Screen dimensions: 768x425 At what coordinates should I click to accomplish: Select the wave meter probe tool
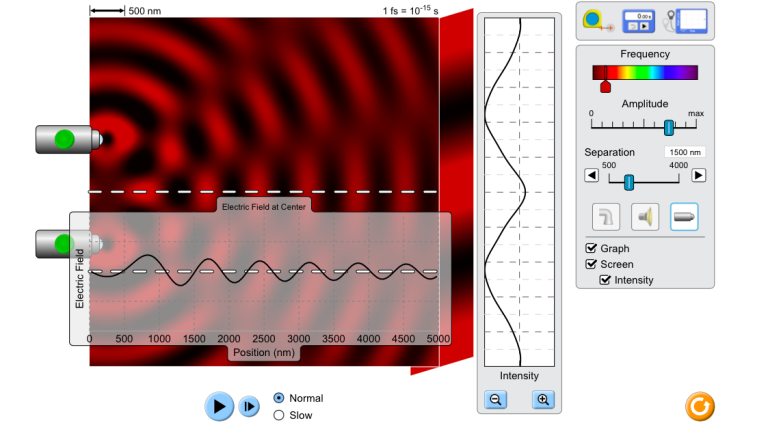686,22
